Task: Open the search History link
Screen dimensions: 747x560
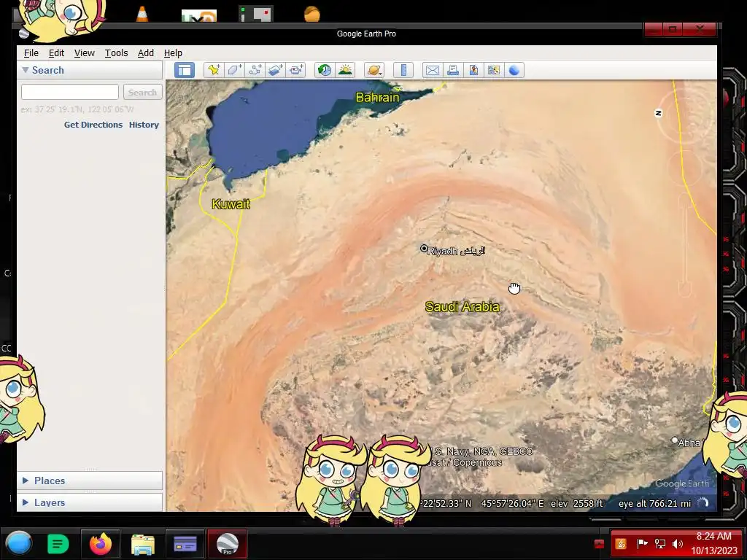Action: 144,125
